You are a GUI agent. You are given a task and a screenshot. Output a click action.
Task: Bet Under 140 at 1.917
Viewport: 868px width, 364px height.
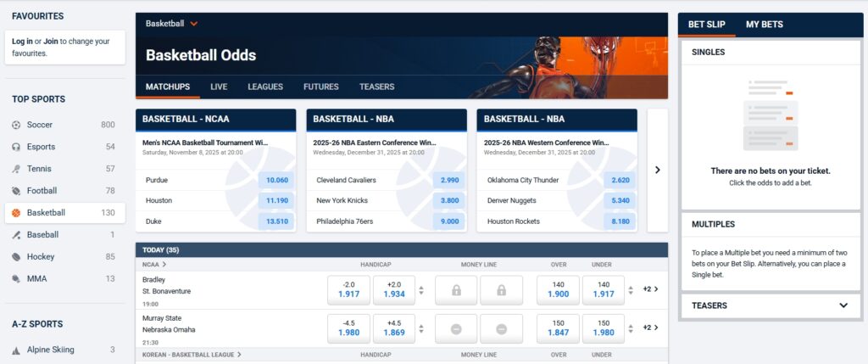pyautogui.click(x=604, y=290)
